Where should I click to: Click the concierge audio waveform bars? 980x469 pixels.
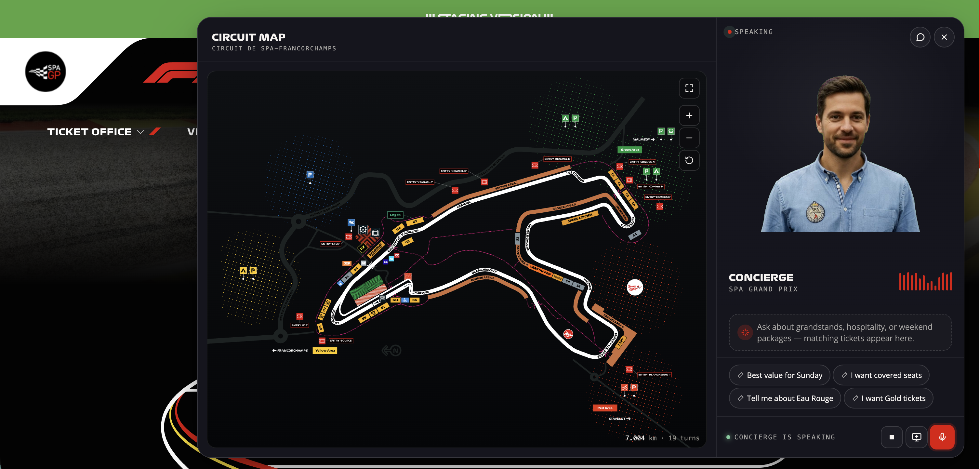coord(925,281)
